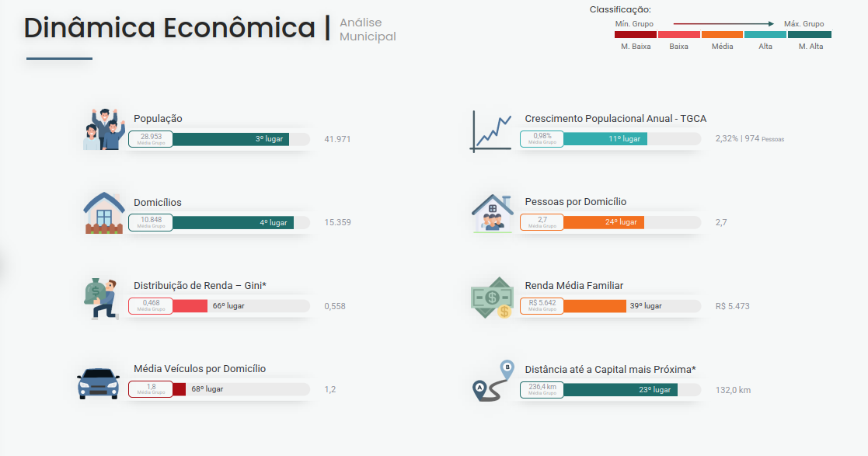The image size is (868, 456).
Task: Click the dark teal M. Alta swatch
Action: pos(809,35)
